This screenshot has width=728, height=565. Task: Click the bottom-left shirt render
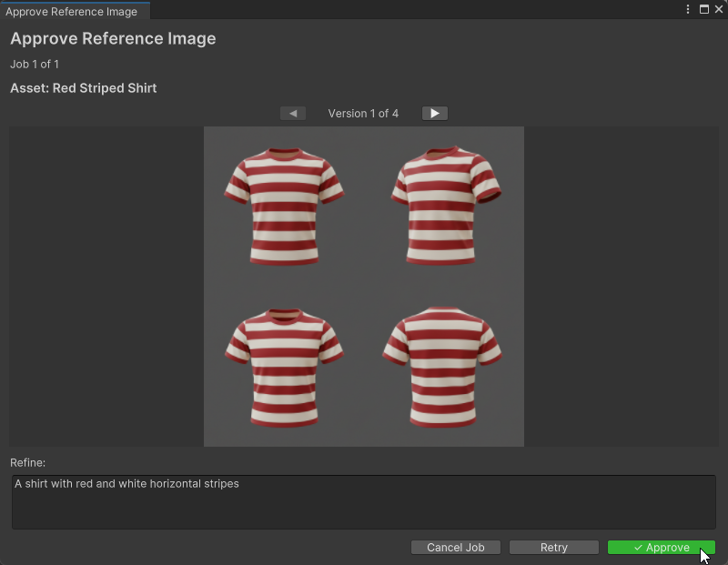(x=284, y=368)
